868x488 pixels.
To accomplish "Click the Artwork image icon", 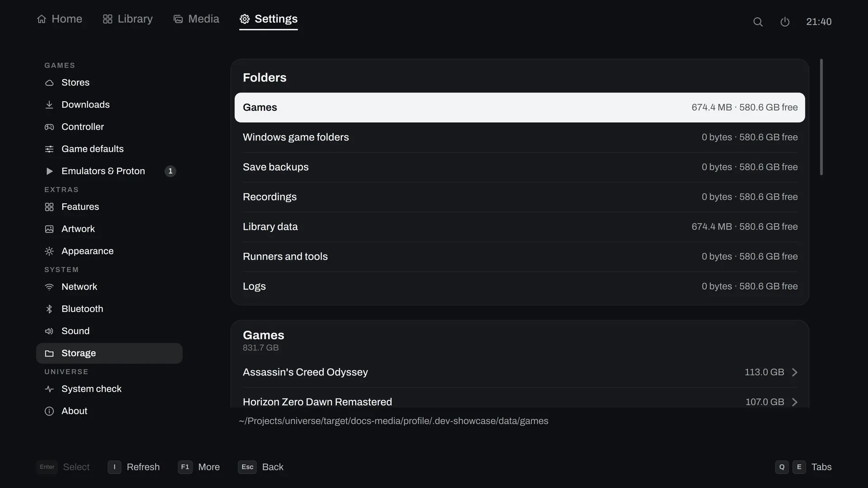I will coord(49,229).
